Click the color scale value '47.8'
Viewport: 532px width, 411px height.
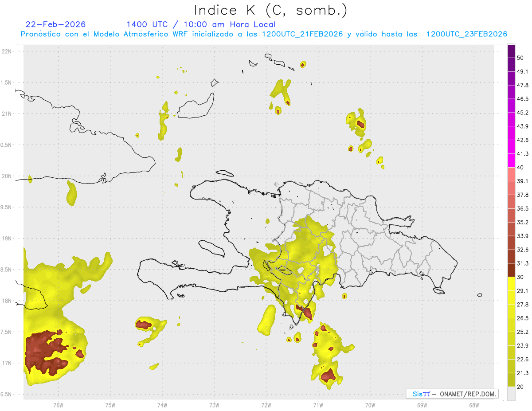click(x=523, y=85)
